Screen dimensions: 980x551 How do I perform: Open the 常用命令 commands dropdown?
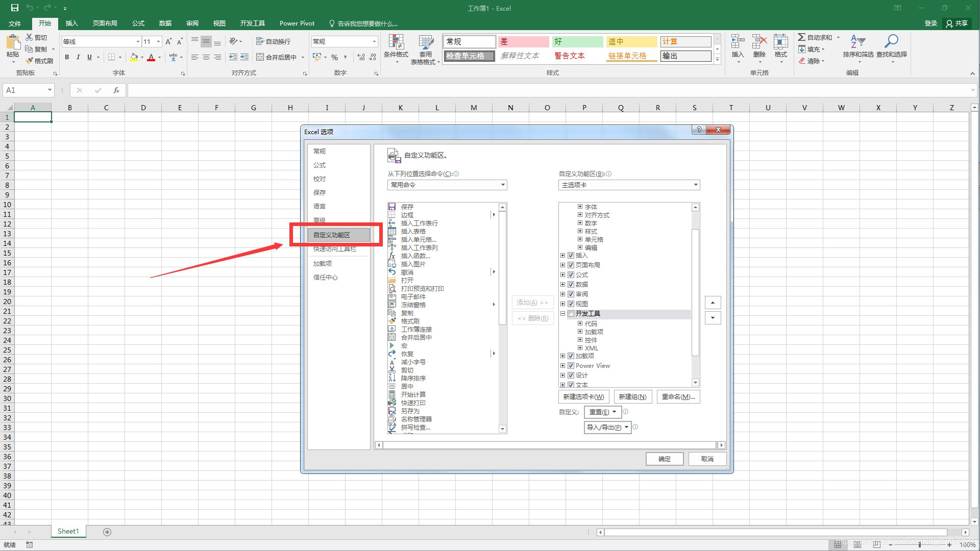[x=447, y=185]
